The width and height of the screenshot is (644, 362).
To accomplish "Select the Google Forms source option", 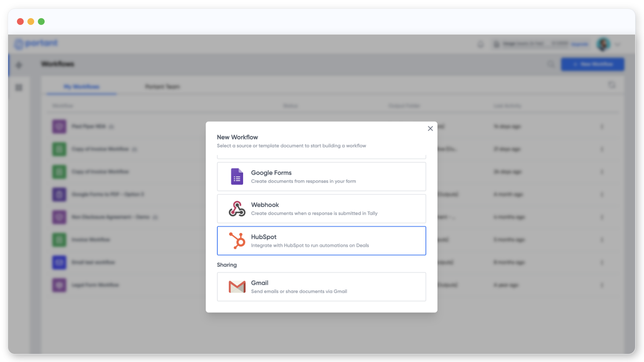I will [322, 177].
